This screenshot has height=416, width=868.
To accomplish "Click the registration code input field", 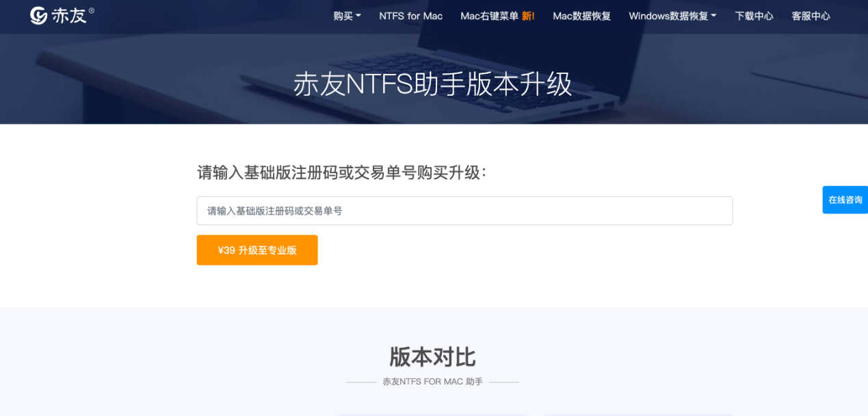I will pyautogui.click(x=464, y=210).
